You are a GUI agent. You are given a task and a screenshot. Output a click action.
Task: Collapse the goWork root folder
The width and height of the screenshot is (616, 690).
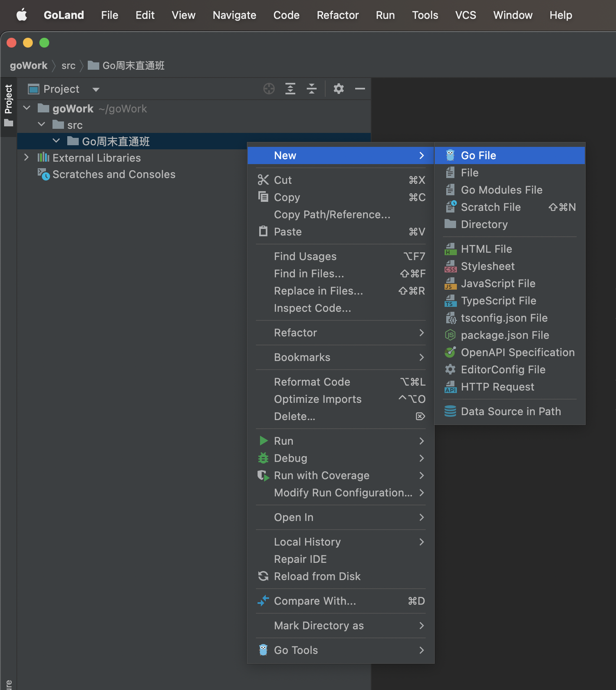pyautogui.click(x=27, y=108)
